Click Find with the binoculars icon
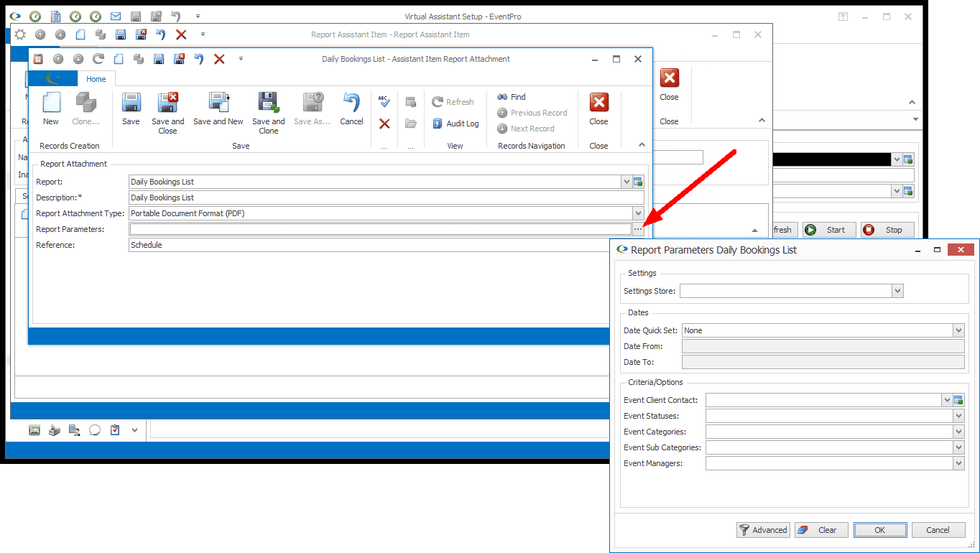 (512, 97)
